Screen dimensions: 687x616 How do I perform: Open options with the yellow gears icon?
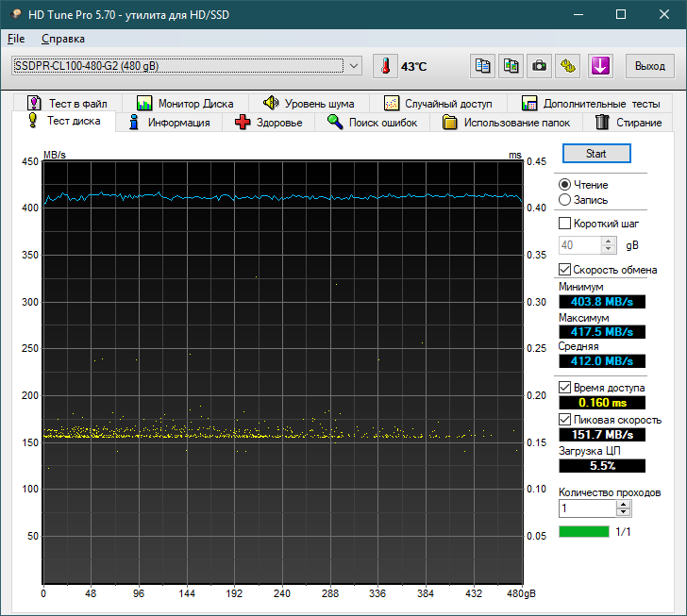click(x=568, y=66)
